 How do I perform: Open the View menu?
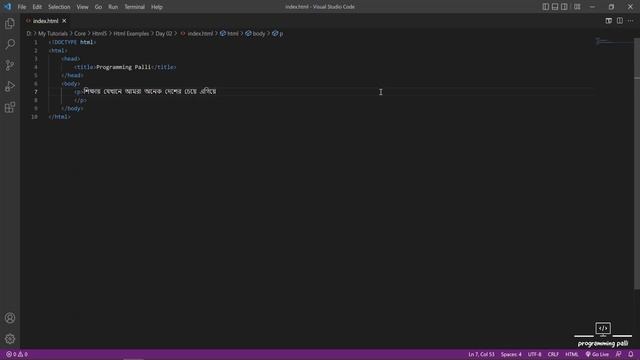pyautogui.click(x=82, y=7)
